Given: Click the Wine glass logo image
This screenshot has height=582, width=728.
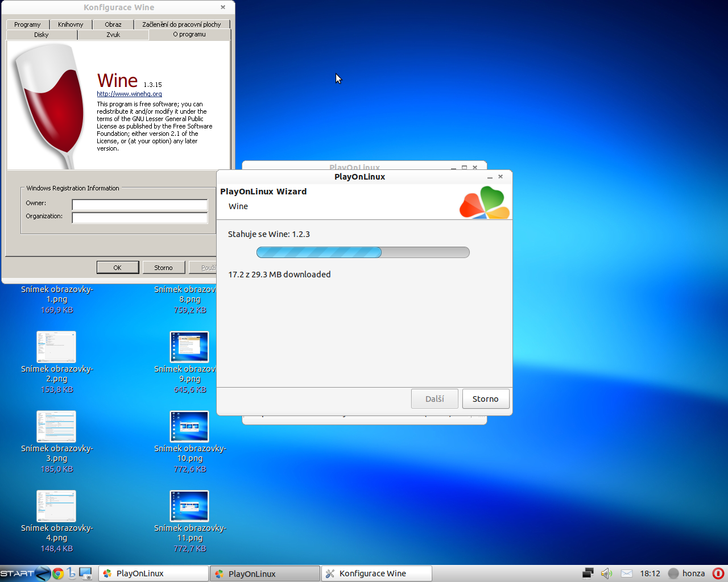Looking at the screenshot, I should [49, 105].
